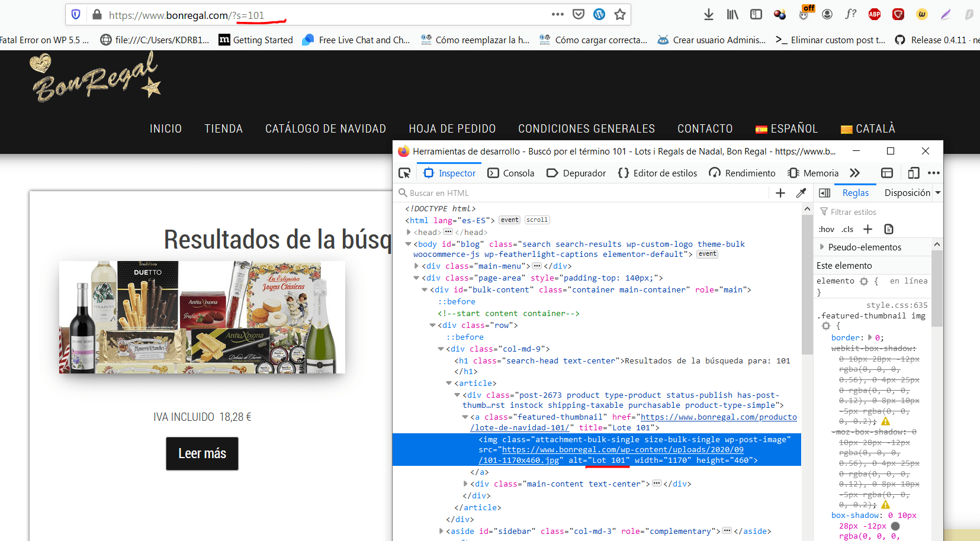The height and width of the screenshot is (541, 980).
Task: Open tracking protection shield panel
Action: click(76, 15)
